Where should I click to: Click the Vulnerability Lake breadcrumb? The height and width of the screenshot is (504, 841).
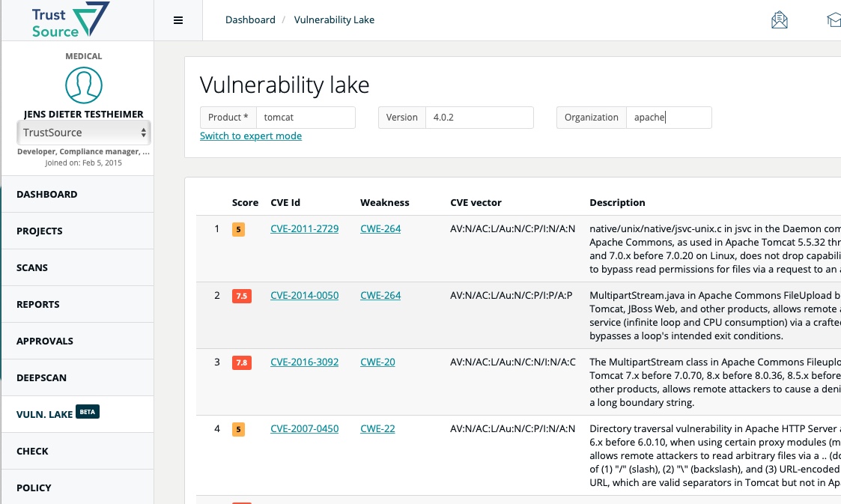click(x=334, y=19)
